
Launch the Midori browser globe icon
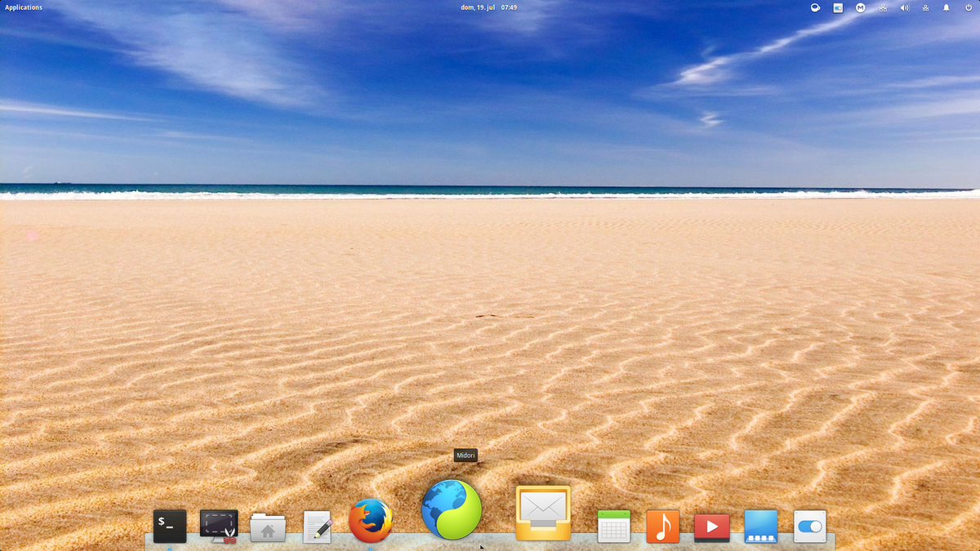(452, 509)
